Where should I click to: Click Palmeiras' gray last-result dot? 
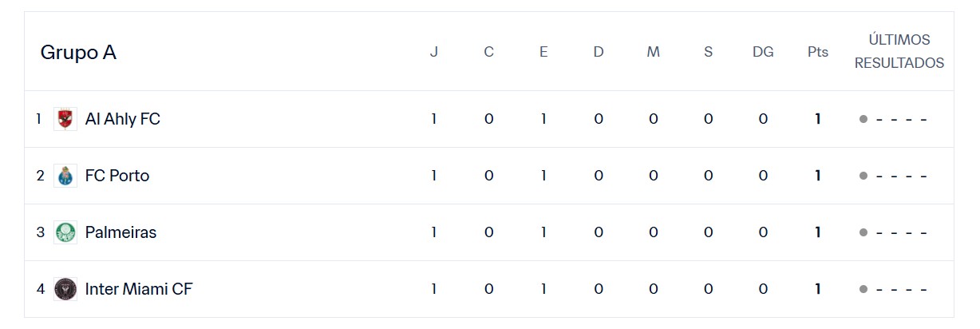tap(863, 232)
